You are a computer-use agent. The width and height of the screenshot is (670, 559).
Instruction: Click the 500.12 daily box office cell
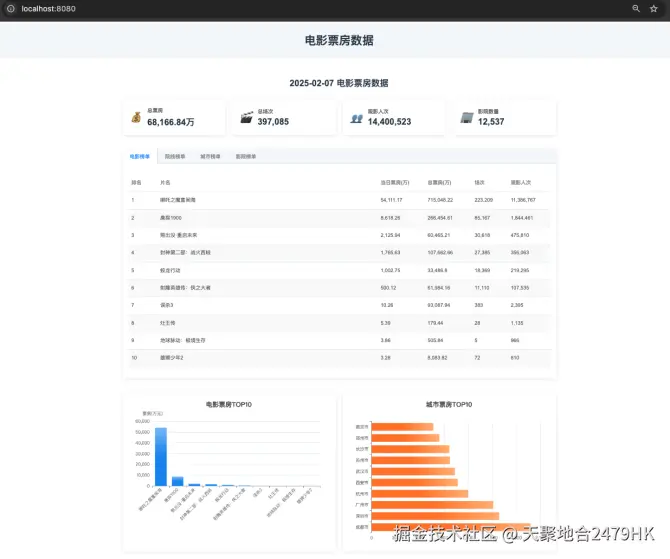pyautogui.click(x=388, y=288)
